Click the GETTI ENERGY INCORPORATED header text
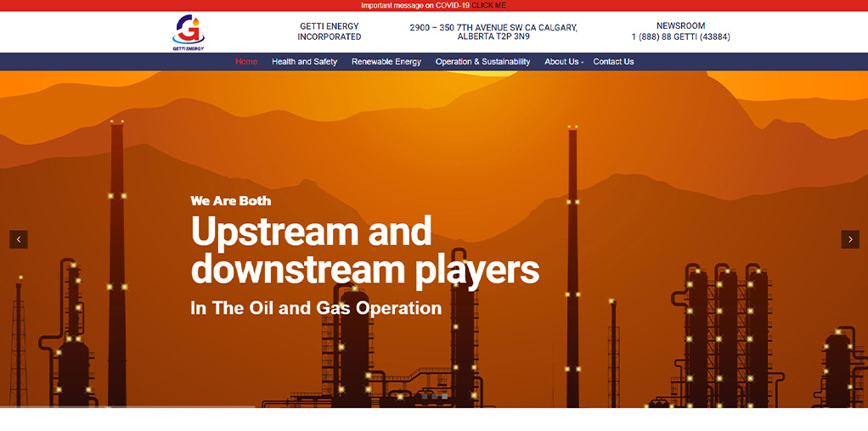 [330, 31]
